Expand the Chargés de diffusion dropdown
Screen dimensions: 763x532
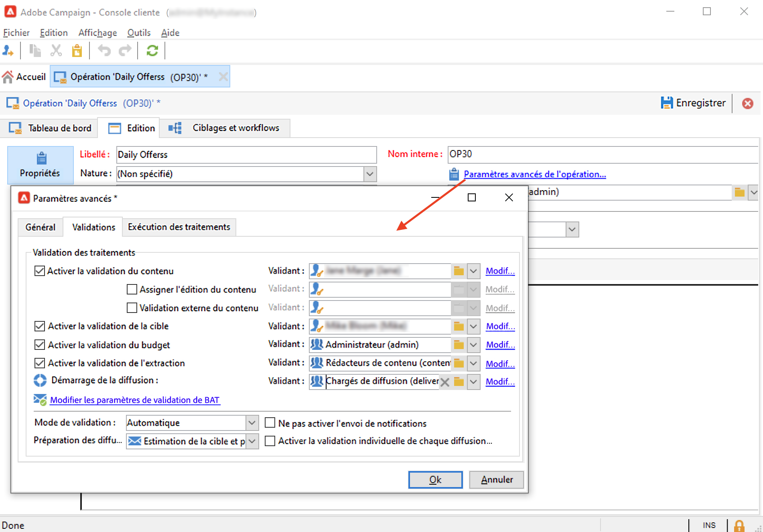(473, 382)
